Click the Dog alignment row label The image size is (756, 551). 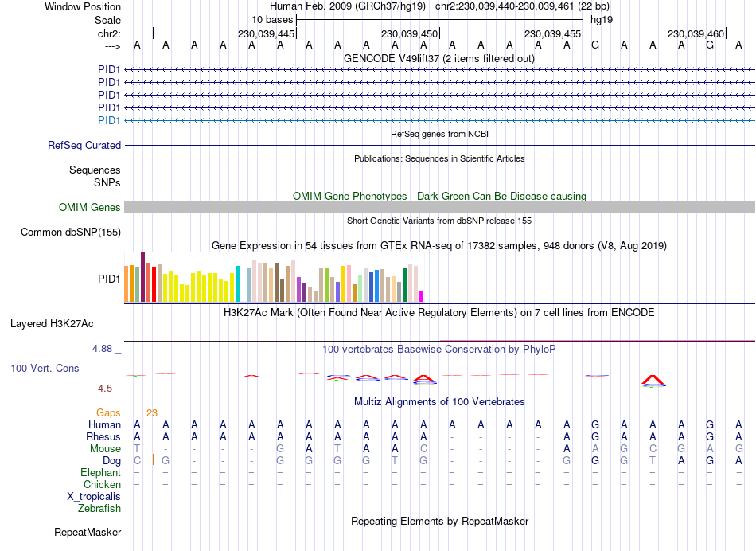111,461
